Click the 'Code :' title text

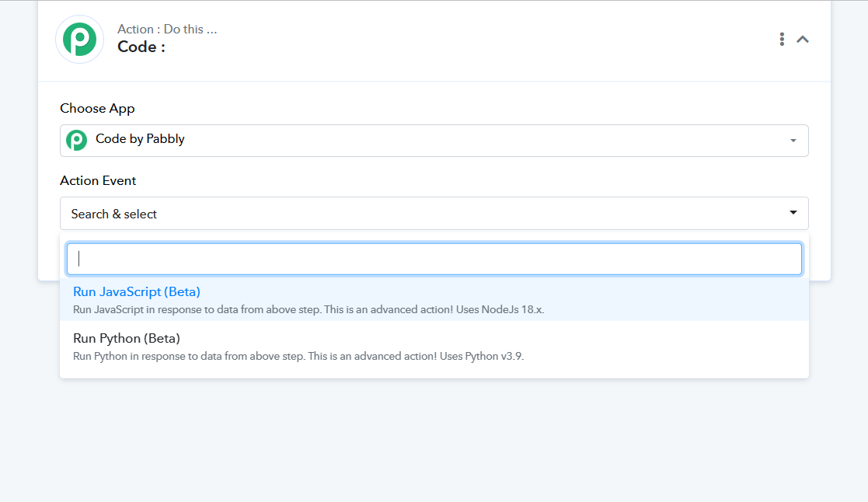(141, 47)
